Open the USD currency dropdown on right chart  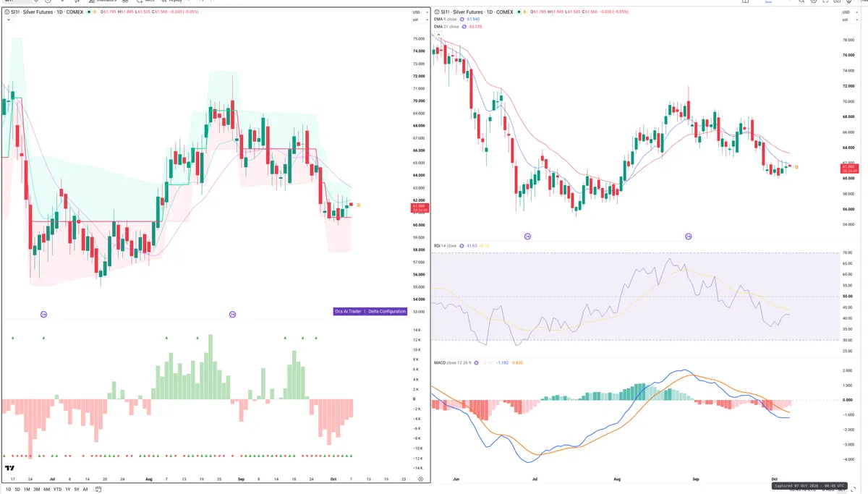[x=850, y=12]
